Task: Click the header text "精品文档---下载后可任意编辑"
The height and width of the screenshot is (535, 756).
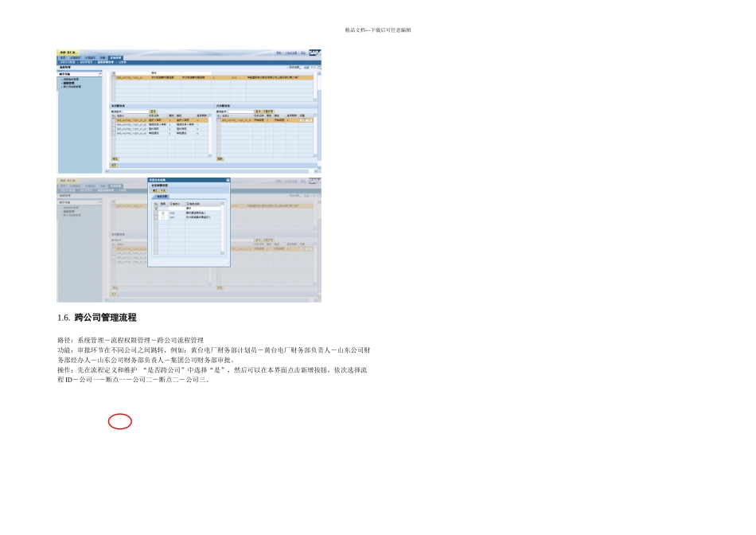Action: coord(378,30)
